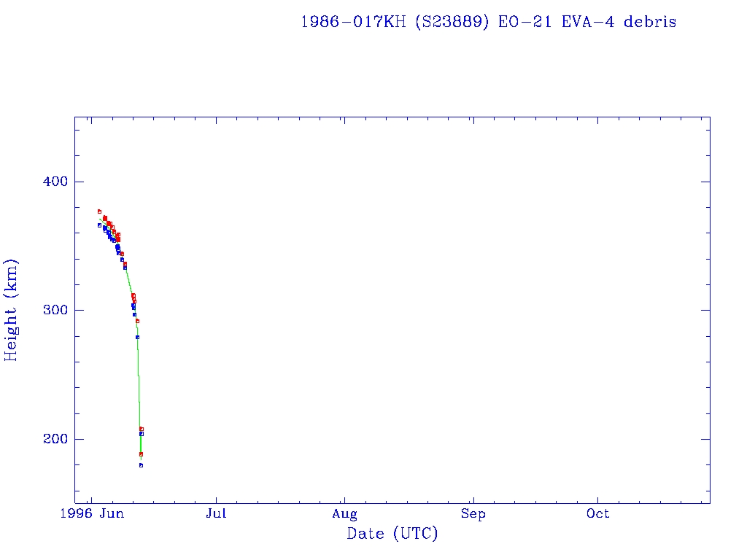Image resolution: width=747 pixels, height=560 pixels.
Task: Select the red data point just above 200 km
Action: 142,429
